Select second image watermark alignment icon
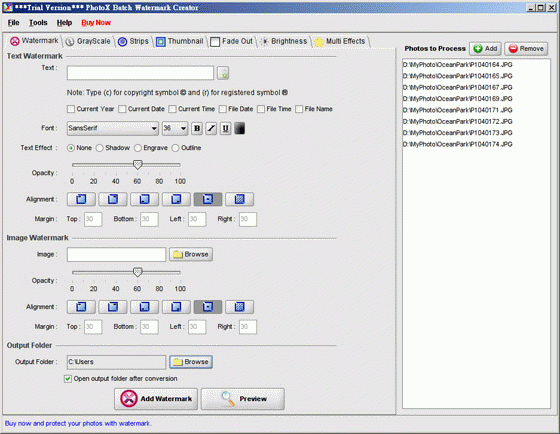Screen dimensions: 560x434 pos(113,307)
